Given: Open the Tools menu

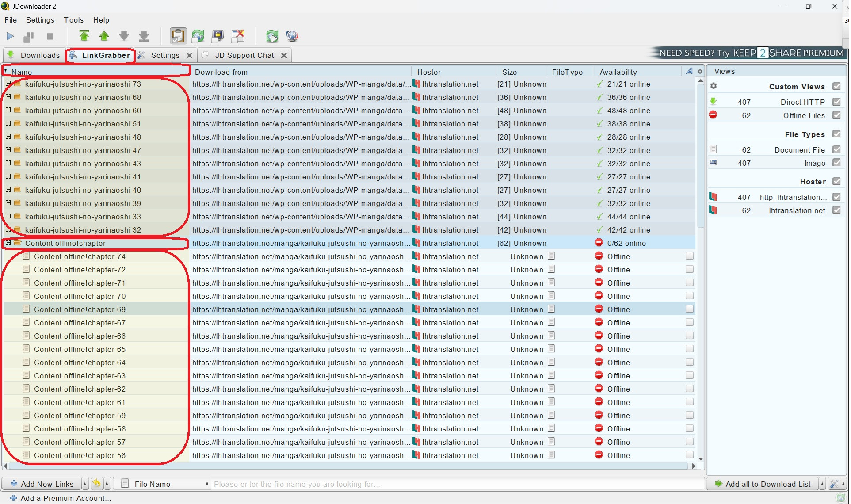Looking at the screenshot, I should tap(73, 20).
